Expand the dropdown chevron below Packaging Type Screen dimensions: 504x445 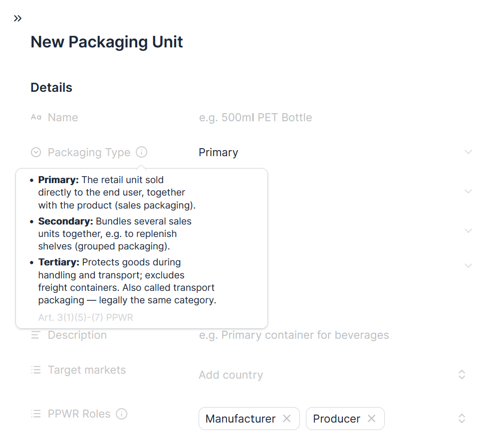tap(469, 191)
